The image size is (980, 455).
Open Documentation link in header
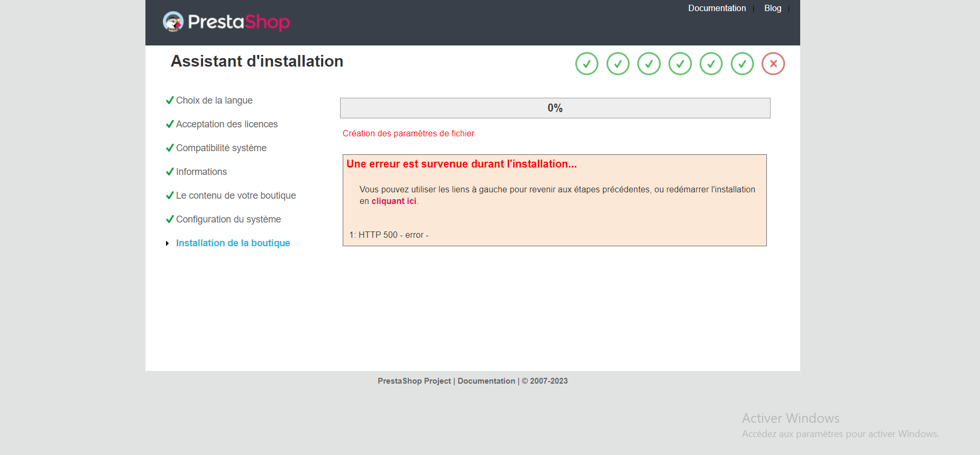717,8
